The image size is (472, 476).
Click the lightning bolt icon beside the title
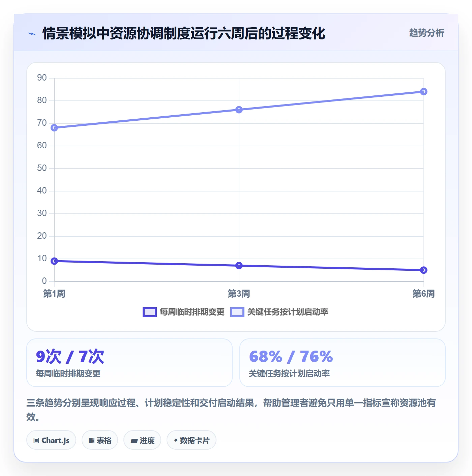[32, 34]
